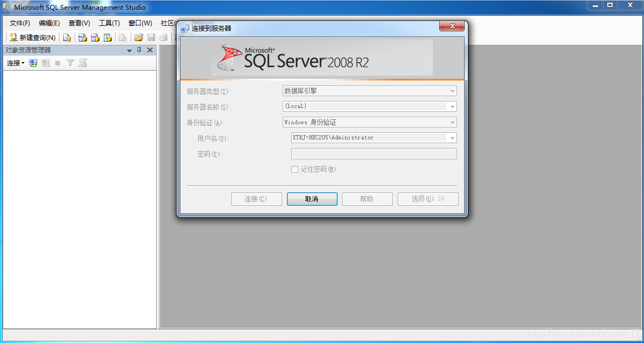Click the disconnect server icon
This screenshot has height=343, width=644.
pyautogui.click(x=45, y=63)
